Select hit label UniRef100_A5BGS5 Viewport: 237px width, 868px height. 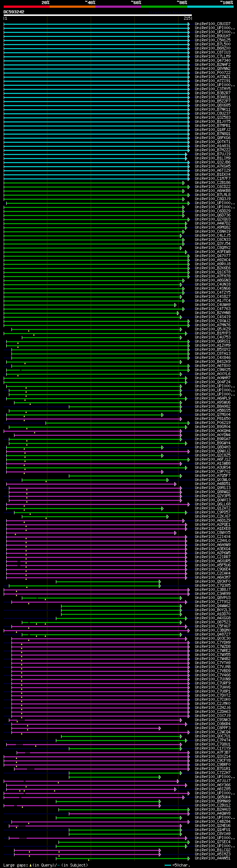click(x=213, y=411)
